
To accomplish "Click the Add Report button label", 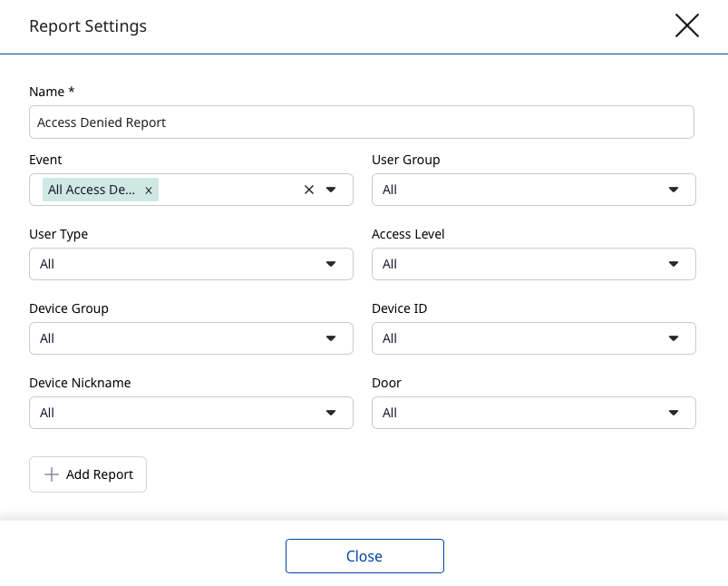I will tap(100, 474).
